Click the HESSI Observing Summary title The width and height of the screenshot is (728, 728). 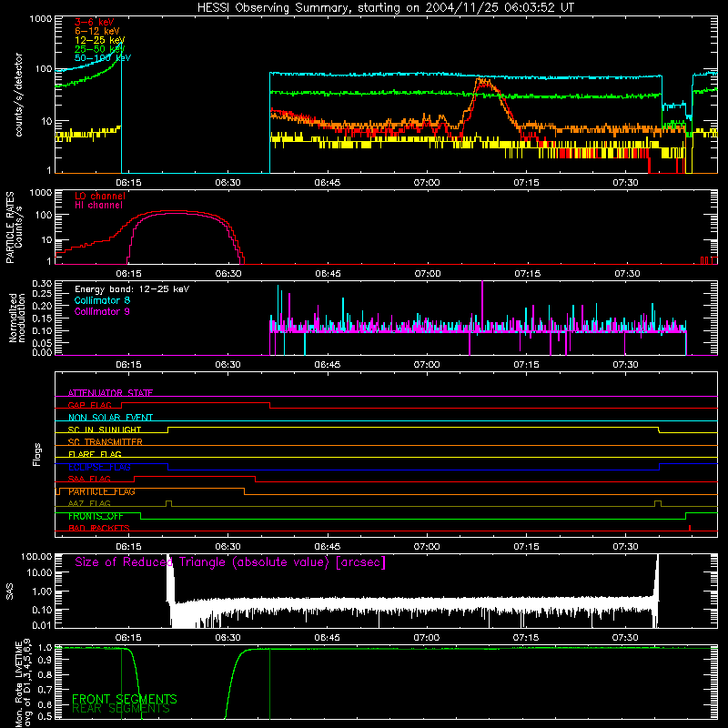(x=385, y=7)
